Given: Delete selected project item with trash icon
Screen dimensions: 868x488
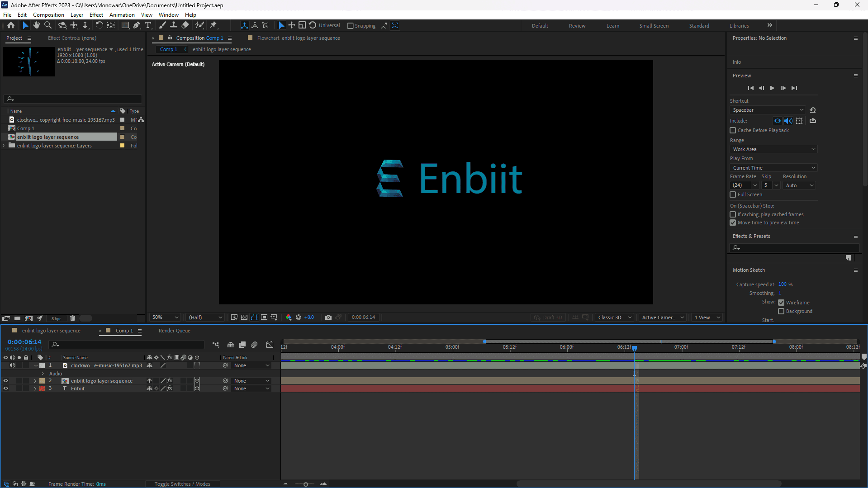Looking at the screenshot, I should tap(72, 318).
